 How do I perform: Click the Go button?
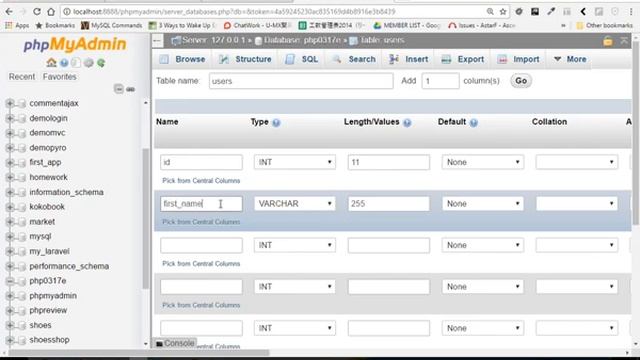pos(521,81)
